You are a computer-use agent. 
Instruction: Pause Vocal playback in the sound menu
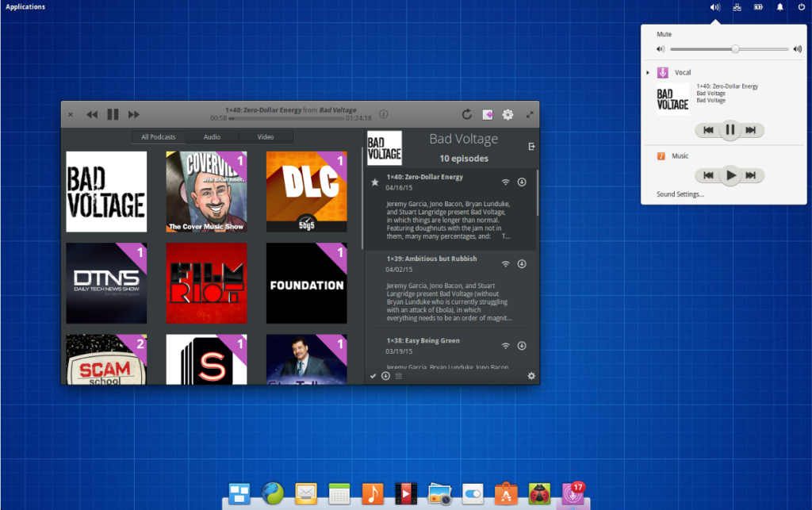click(730, 130)
